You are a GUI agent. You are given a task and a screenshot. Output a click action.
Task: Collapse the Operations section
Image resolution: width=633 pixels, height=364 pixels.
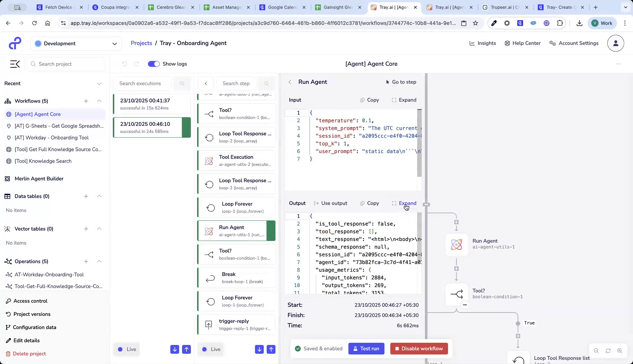pos(99,261)
